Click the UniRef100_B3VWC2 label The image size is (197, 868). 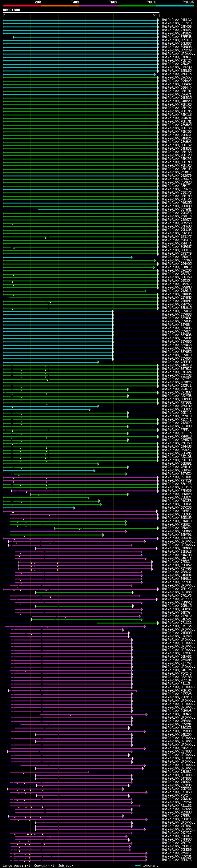[177, 311]
